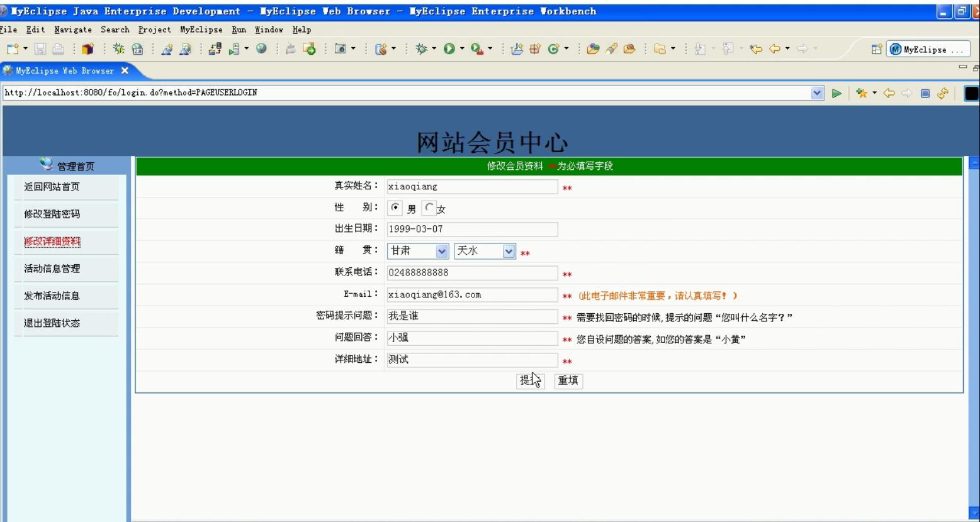
Task: Open the 天水 city dropdown
Action: (485, 251)
